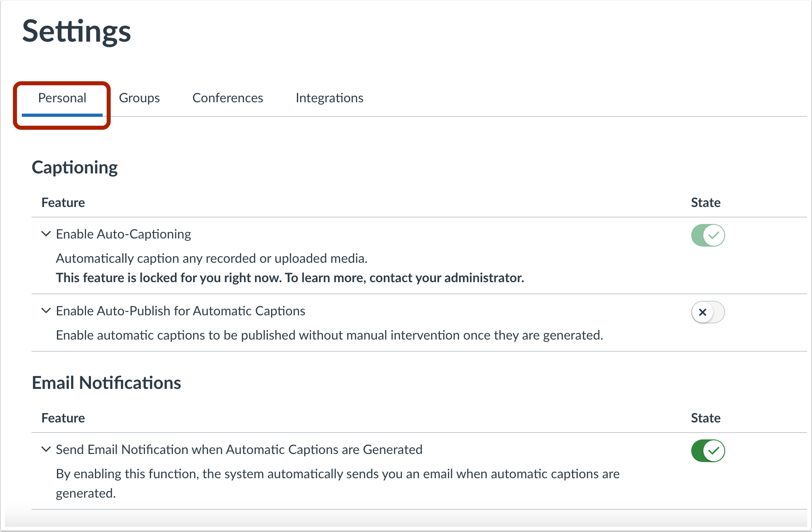This screenshot has height=532, width=812.
Task: Disable the email notification for captions switch
Action: (708, 451)
